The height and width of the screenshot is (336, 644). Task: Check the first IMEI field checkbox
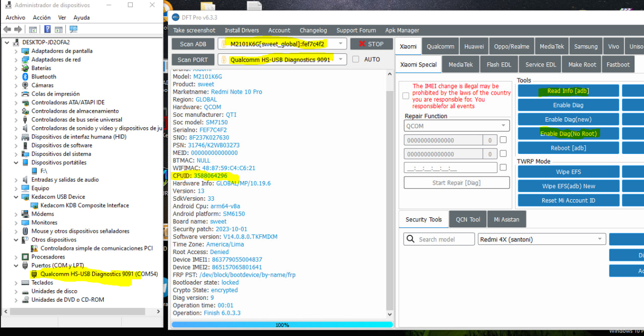tap(503, 140)
